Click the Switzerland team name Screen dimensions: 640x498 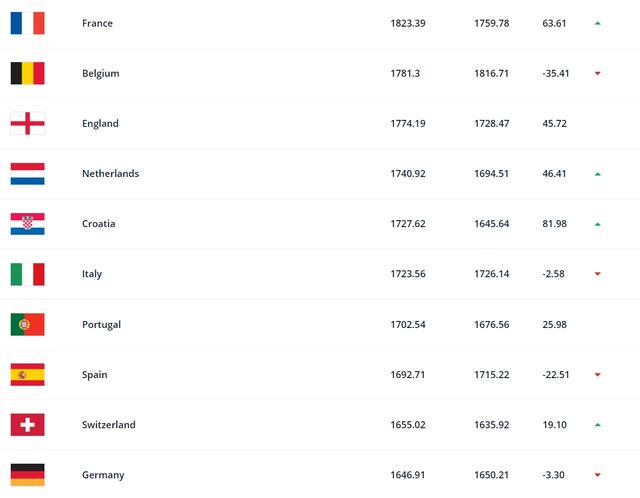pos(109,425)
